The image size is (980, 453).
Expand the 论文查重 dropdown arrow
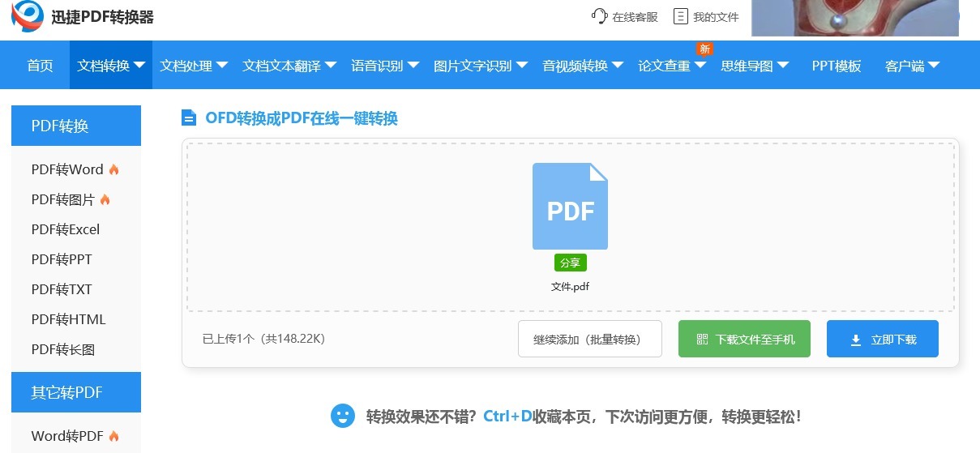coord(700,65)
